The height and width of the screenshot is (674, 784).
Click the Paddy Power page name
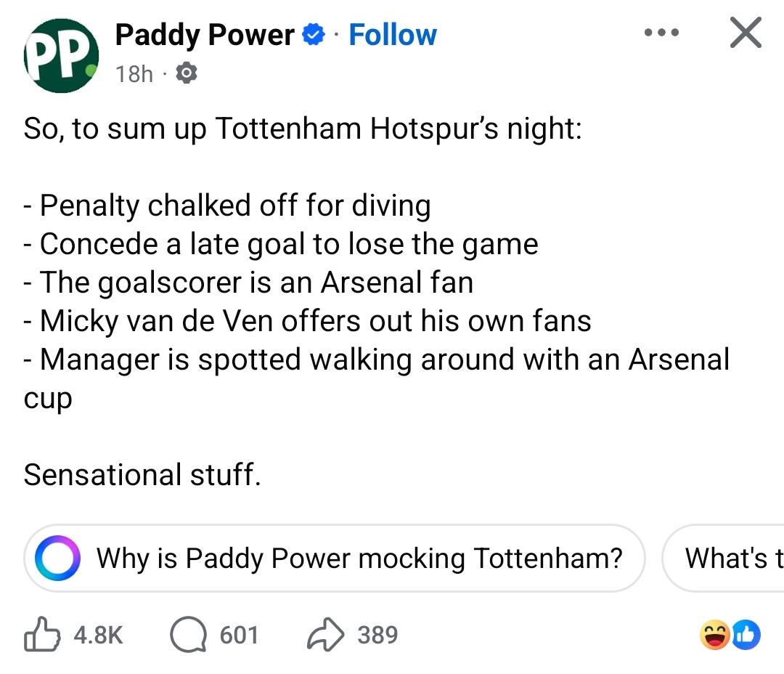click(205, 35)
